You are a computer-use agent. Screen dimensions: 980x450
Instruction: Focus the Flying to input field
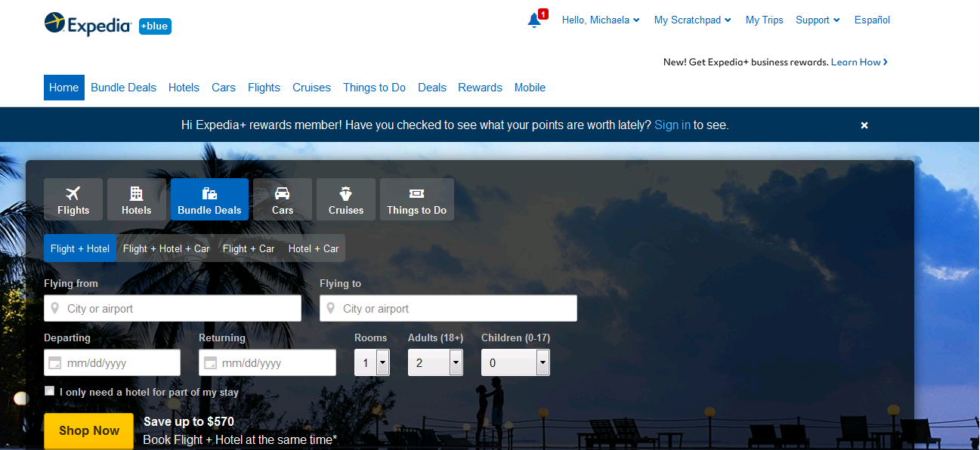click(x=448, y=308)
